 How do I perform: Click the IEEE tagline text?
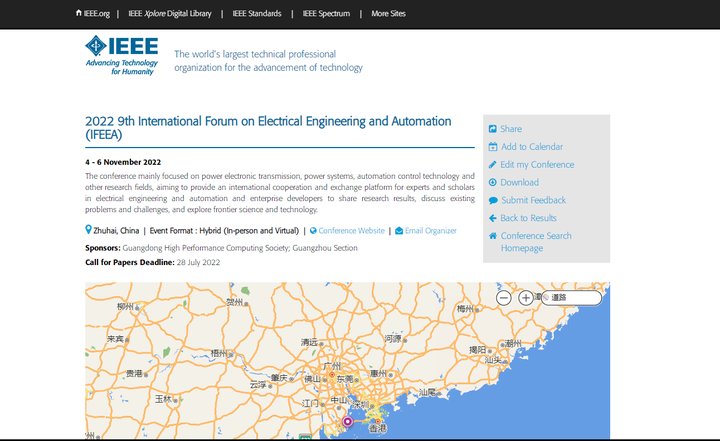[x=268, y=61]
